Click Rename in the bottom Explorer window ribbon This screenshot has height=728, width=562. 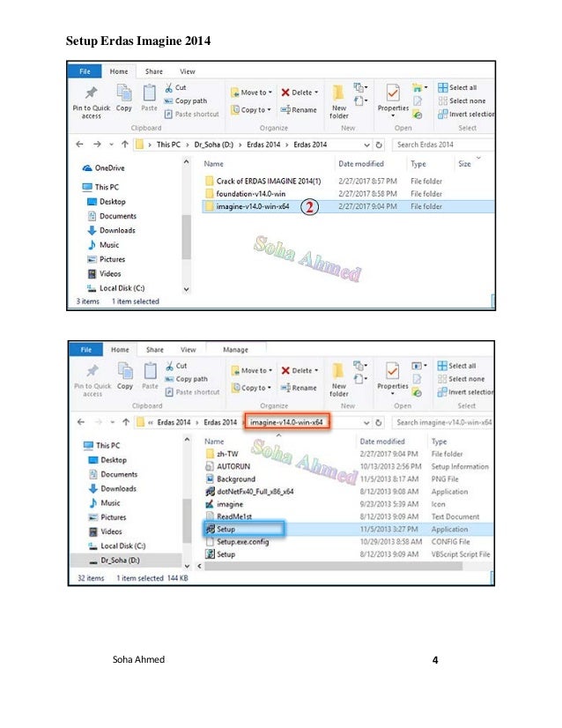(x=299, y=388)
